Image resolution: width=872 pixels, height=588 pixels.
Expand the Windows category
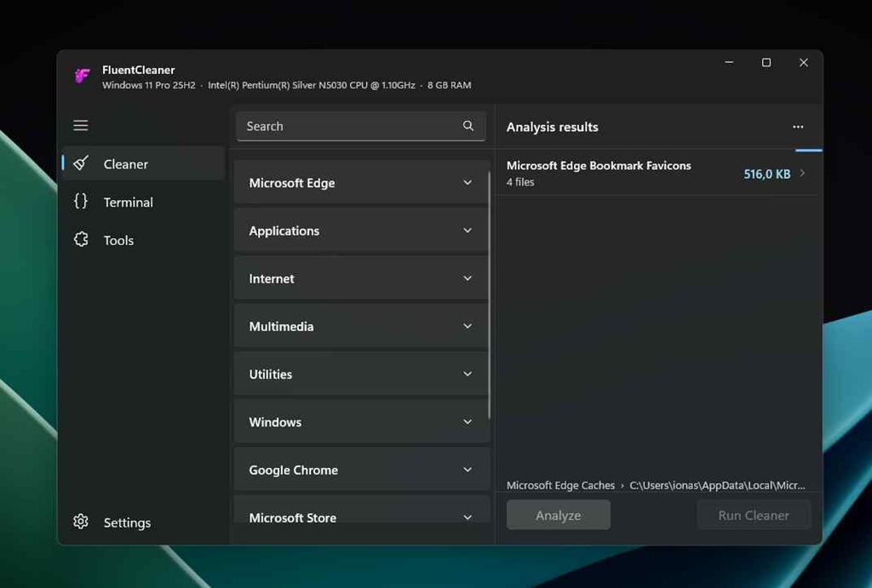click(361, 422)
